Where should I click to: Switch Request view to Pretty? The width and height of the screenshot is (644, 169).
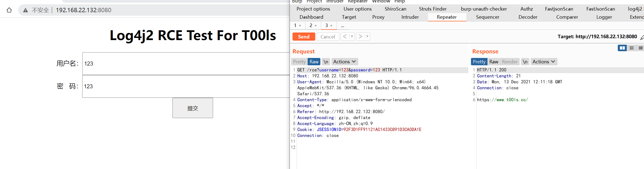[x=299, y=62]
